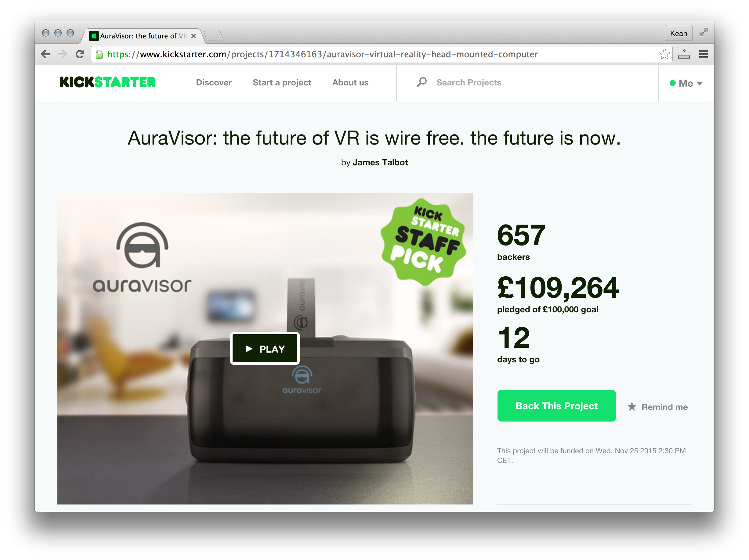Screen dimensions: 749x560
Task: Expand the Me account dropdown
Action: [686, 83]
